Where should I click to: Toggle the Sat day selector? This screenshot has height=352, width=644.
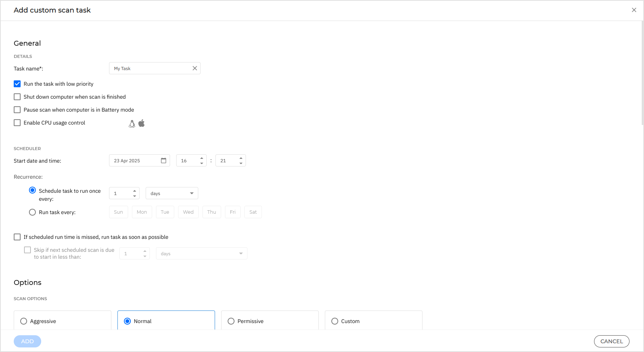click(253, 212)
